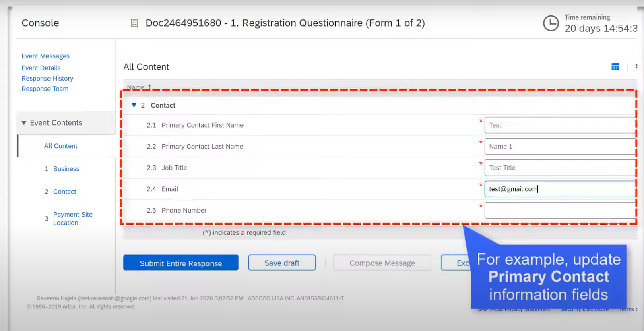Image resolution: width=644 pixels, height=331 pixels.
Task: Select the Contact sidebar item
Action: coord(64,192)
